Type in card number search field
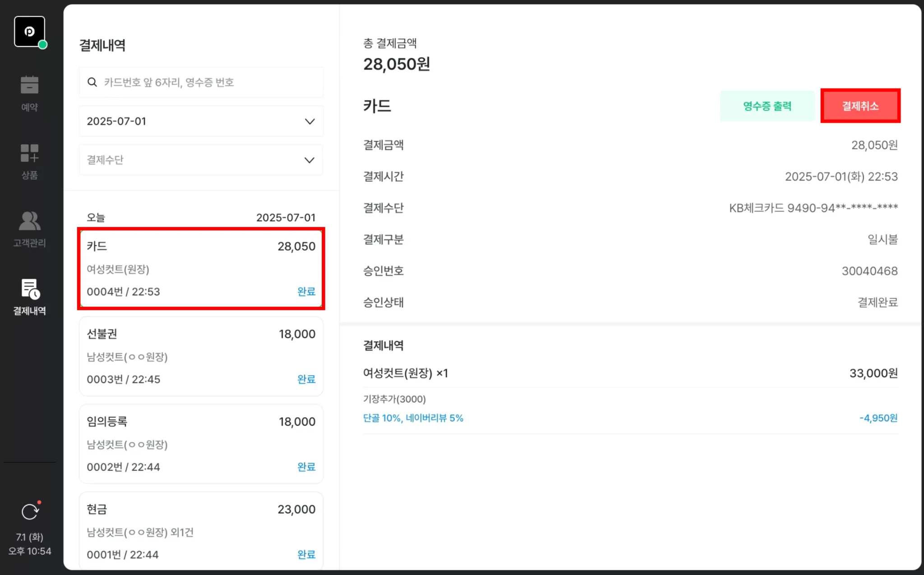Viewport: 924px width, 575px height. point(208,82)
